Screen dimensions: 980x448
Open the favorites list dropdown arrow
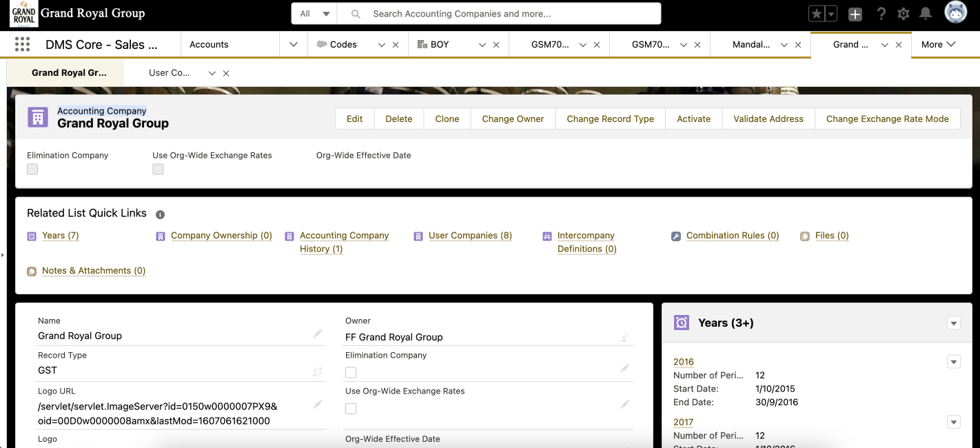[x=831, y=14]
